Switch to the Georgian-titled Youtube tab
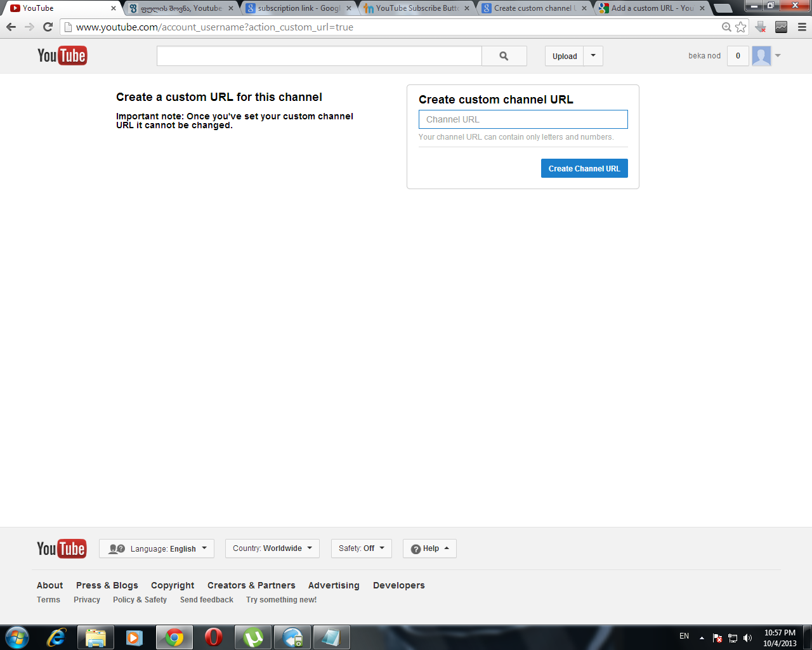Screen dimensions: 812x650 (x=181, y=8)
